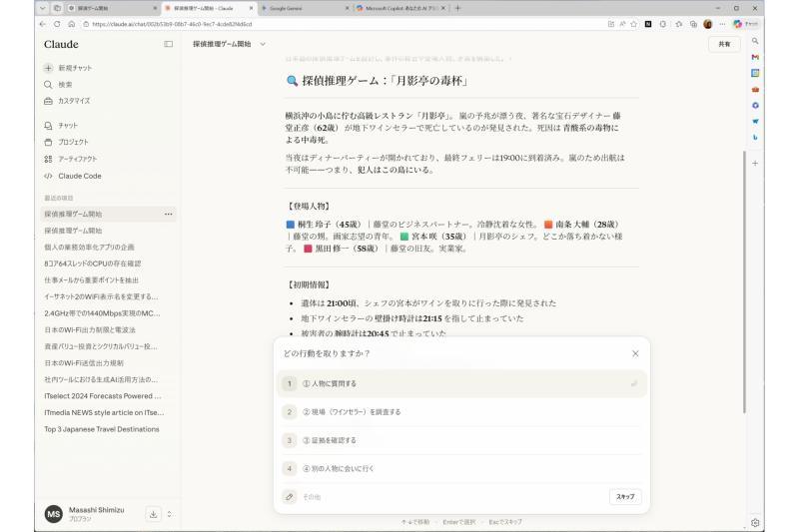Choose option 1 人物に質問する
This screenshot has height=532, width=799.
(462, 383)
